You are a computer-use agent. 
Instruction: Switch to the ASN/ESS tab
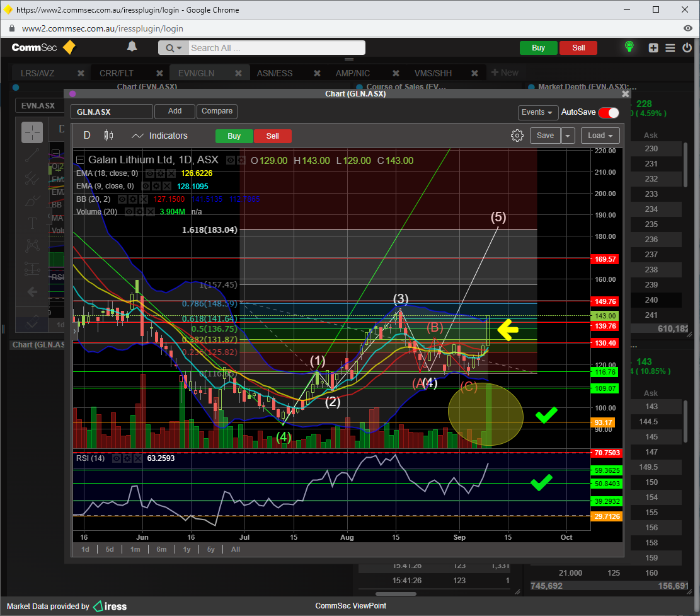coord(275,73)
